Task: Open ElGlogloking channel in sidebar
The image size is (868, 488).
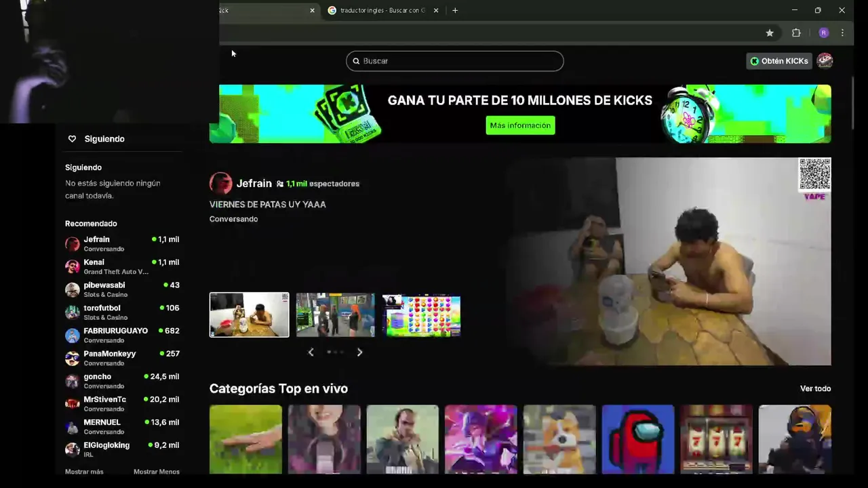Action: (122, 449)
